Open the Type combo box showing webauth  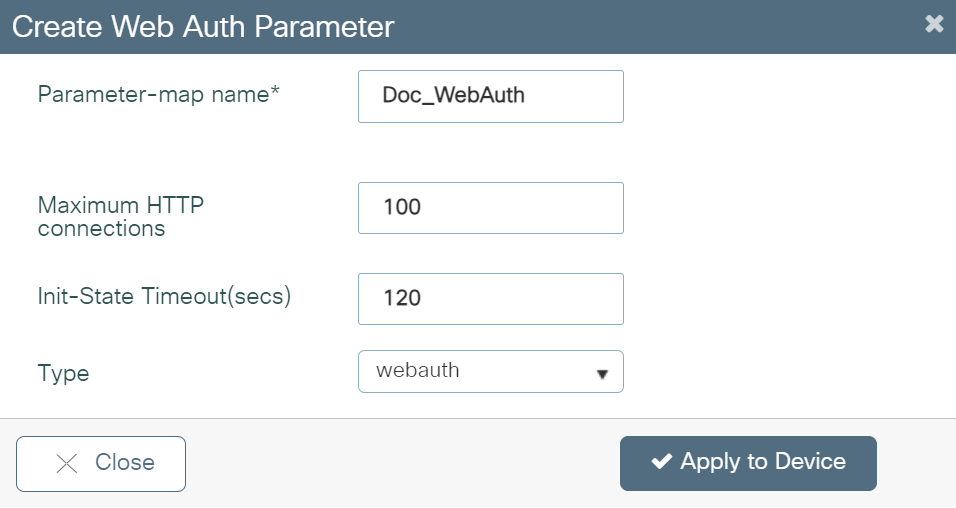point(490,371)
